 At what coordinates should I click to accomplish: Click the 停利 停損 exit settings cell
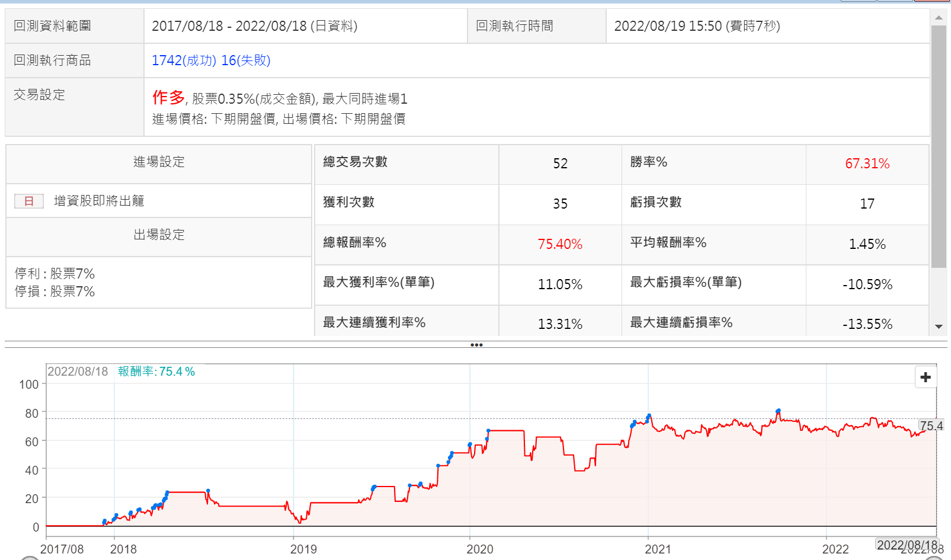click(x=55, y=283)
